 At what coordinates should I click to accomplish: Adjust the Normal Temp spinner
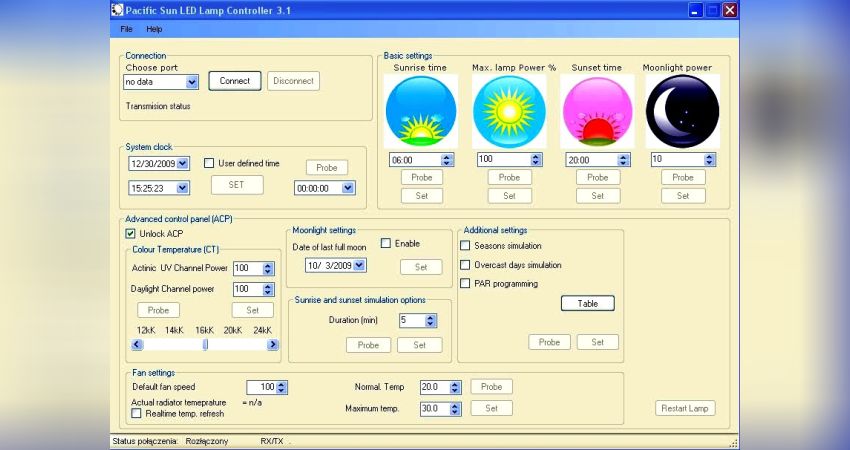tap(455, 387)
